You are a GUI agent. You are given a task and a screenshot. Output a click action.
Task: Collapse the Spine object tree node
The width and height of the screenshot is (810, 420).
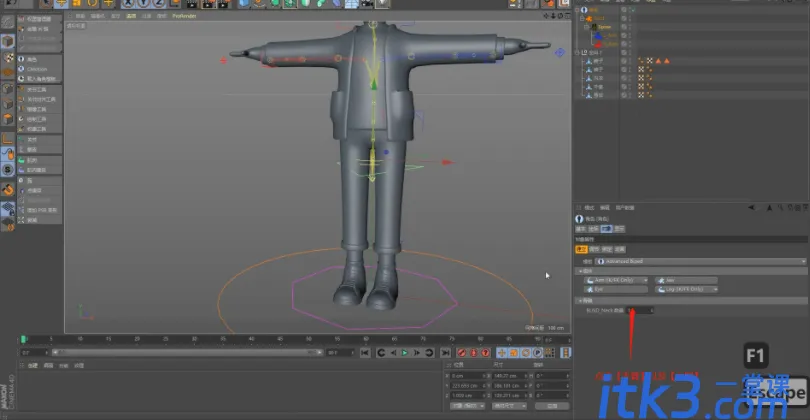coord(586,27)
